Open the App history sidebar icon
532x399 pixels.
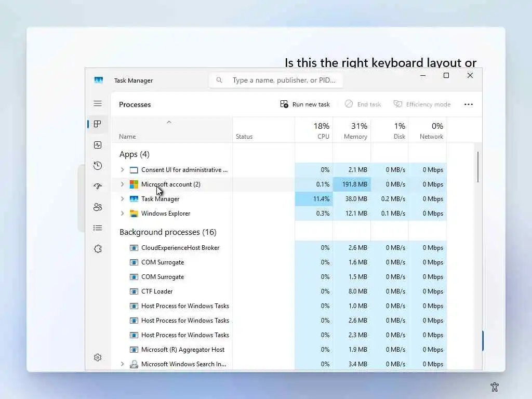pos(98,166)
